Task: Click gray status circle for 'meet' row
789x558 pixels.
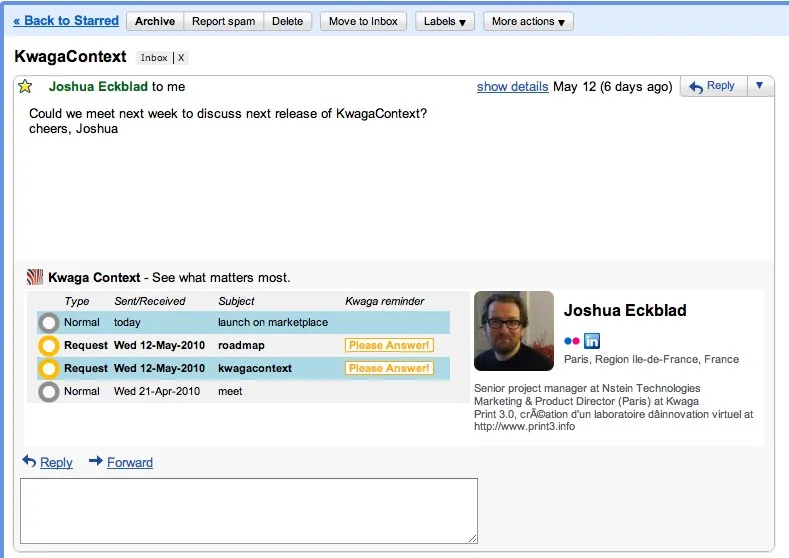Action: point(49,391)
